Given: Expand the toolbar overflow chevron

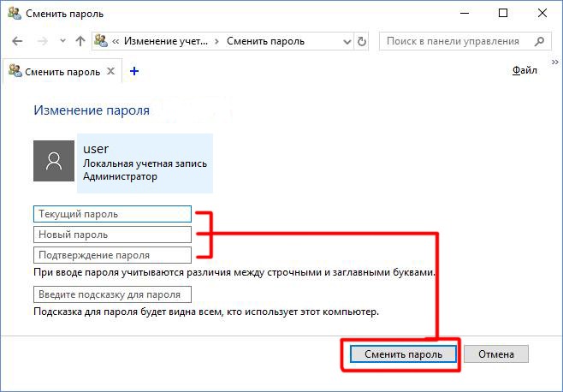Looking at the screenshot, I should (555, 62).
